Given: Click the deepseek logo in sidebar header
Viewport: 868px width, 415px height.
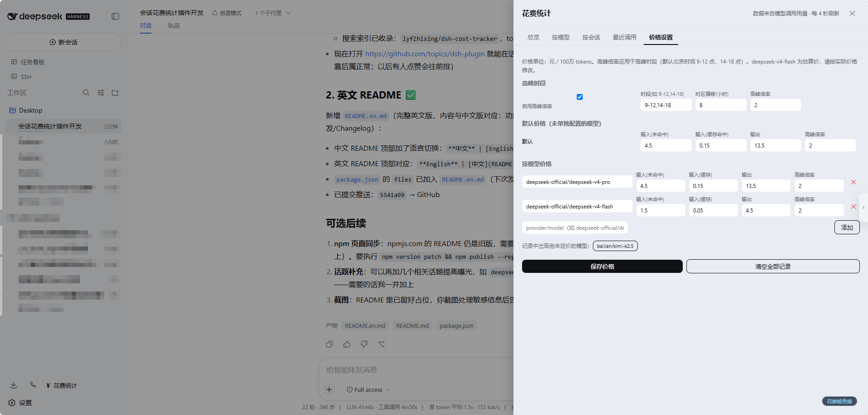Looking at the screenshot, I should click(x=49, y=16).
